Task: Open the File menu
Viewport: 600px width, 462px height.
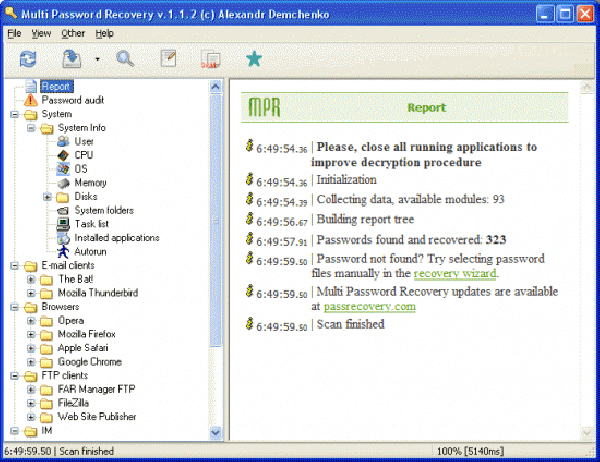Action: pyautogui.click(x=14, y=33)
